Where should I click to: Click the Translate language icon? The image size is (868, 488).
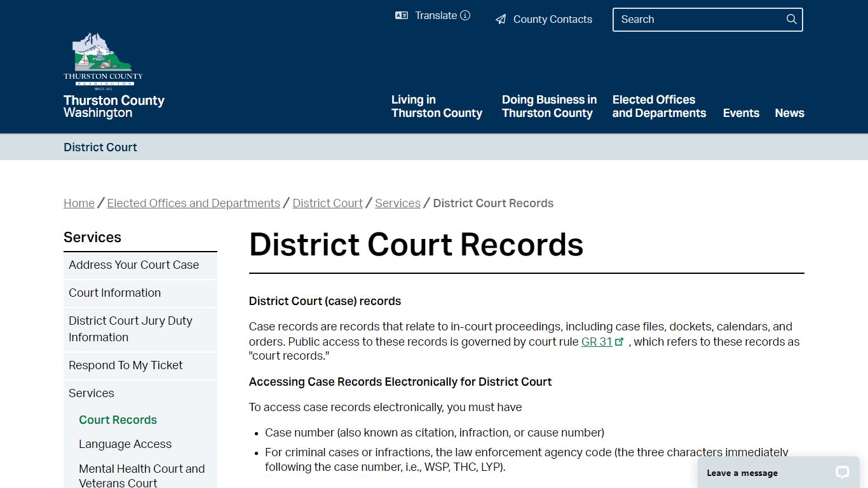(x=402, y=15)
